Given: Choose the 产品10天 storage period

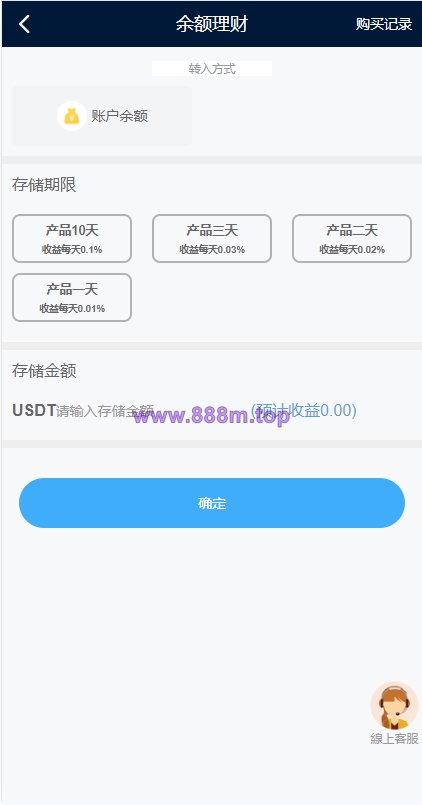Looking at the screenshot, I should [x=72, y=238].
